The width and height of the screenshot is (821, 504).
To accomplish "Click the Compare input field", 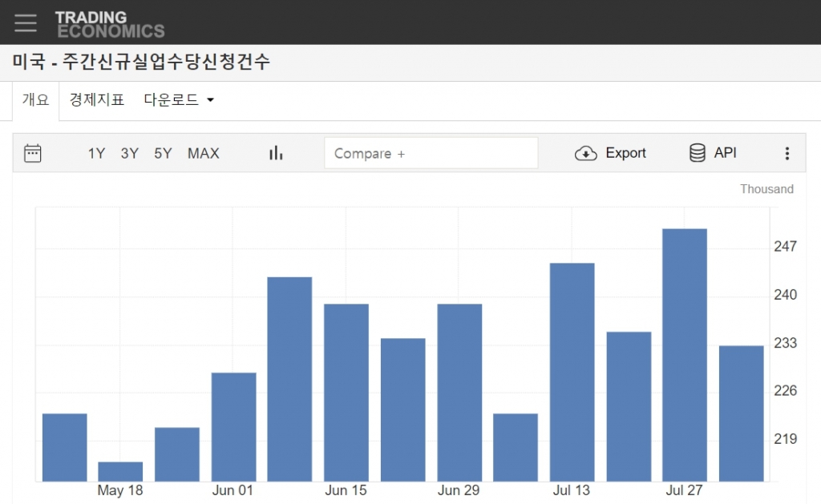I will (431, 153).
